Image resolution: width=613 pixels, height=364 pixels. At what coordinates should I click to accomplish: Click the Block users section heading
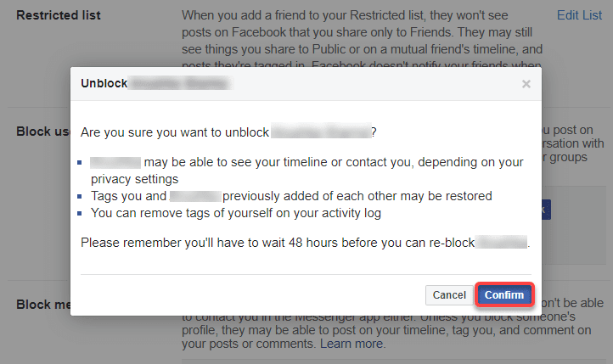tap(43, 132)
